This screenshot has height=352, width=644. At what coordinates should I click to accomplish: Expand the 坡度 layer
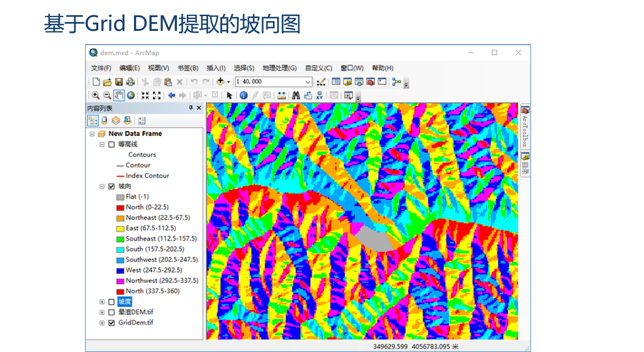click(102, 302)
